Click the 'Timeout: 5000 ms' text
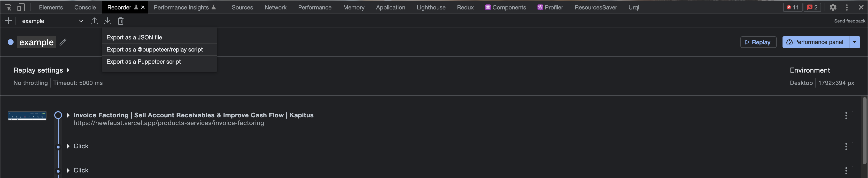The height and width of the screenshot is (178, 868). (78, 83)
